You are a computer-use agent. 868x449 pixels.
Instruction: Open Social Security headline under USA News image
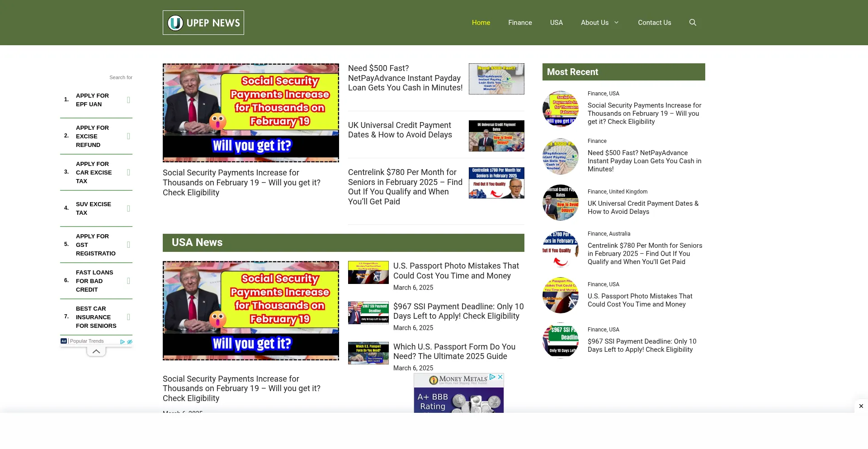241,388
